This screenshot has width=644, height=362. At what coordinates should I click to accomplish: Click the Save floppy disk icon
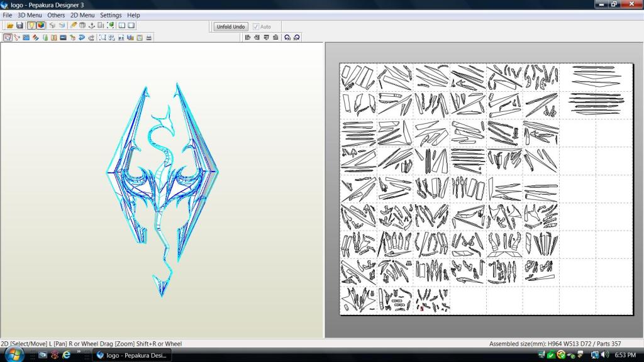click(x=19, y=25)
